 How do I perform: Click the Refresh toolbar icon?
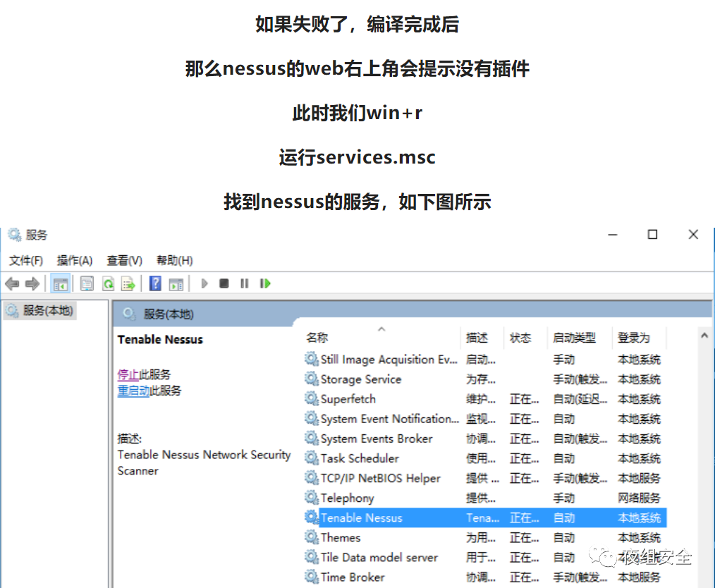point(108,284)
